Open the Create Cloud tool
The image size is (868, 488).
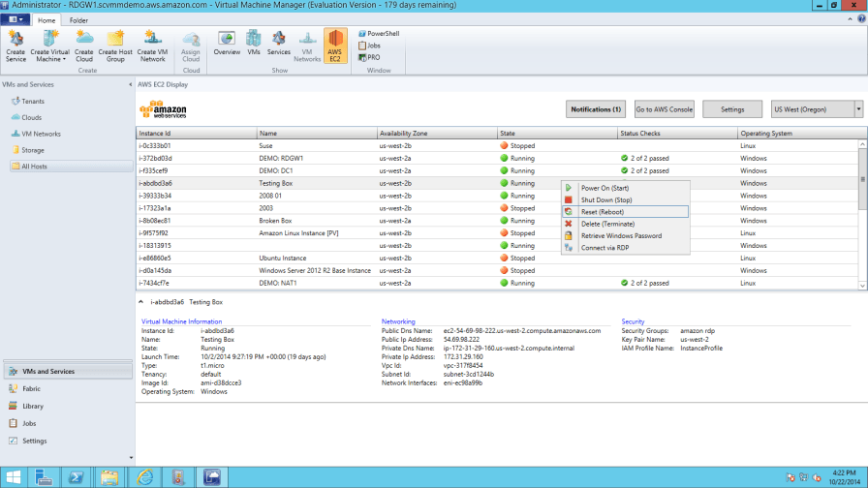pos(84,46)
